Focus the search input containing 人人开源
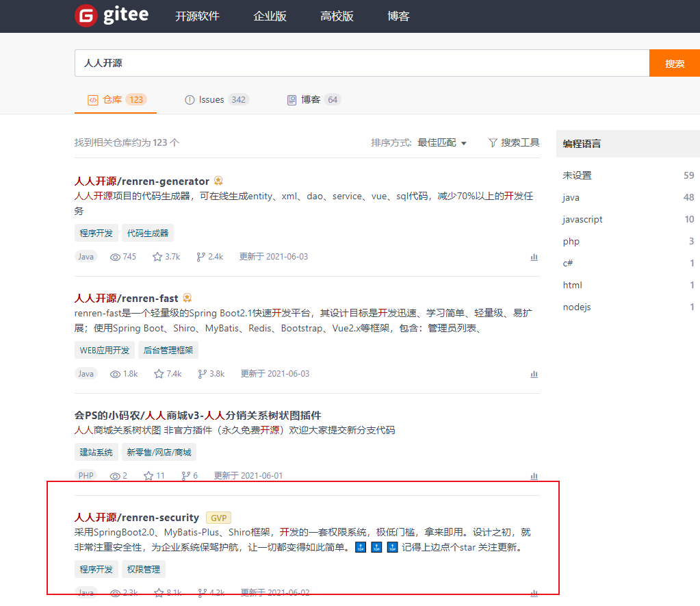The width and height of the screenshot is (700, 606). 361,63
